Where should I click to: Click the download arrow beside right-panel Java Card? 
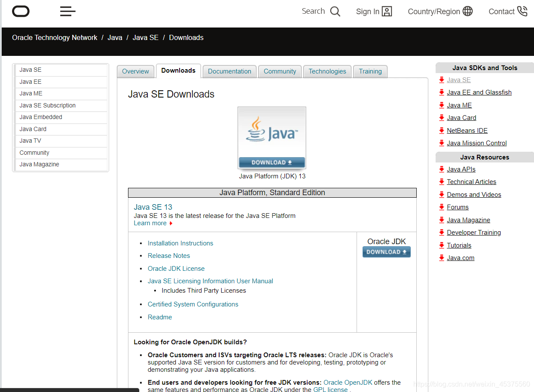click(x=442, y=118)
